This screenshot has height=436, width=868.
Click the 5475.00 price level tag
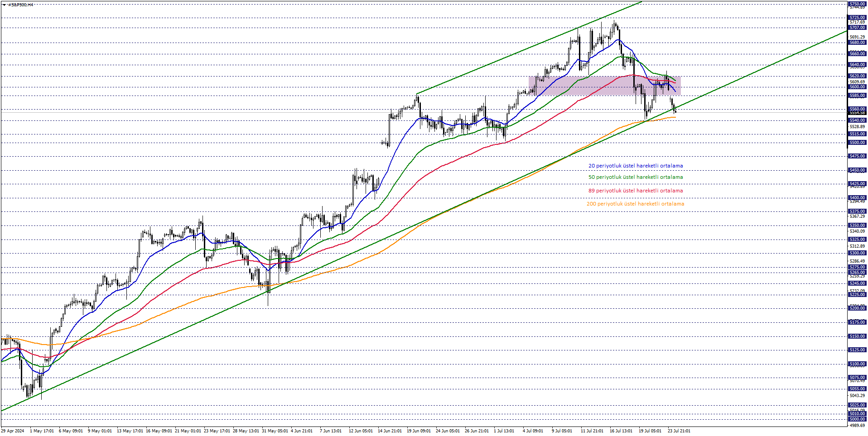pos(857,156)
